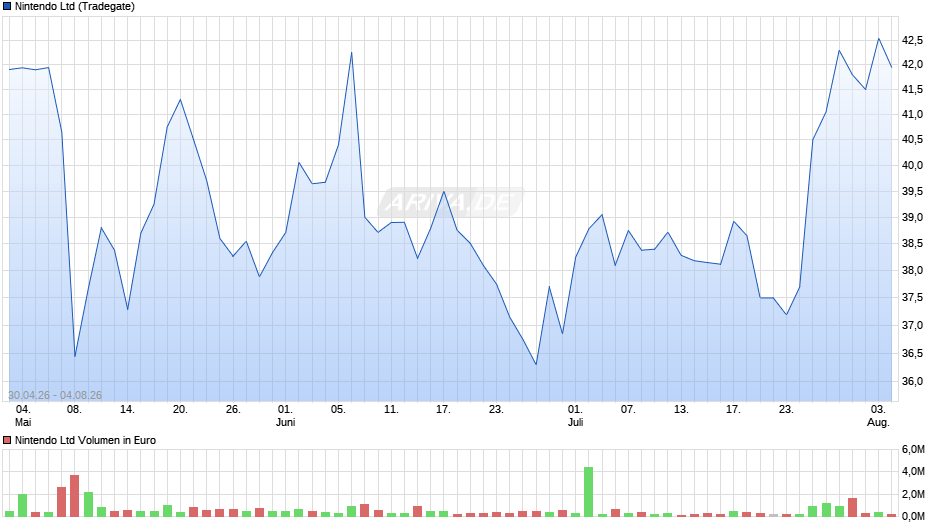Click the 0,0M volume axis label
This screenshot has width=940, height=526.
pos(913,516)
